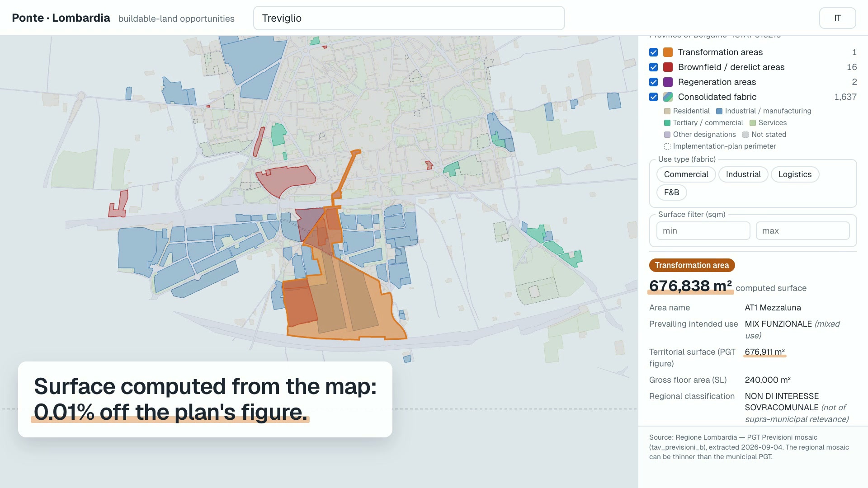868x488 pixels.
Task: Click the Consolidated fabric count 1,637
Action: pyautogui.click(x=845, y=97)
